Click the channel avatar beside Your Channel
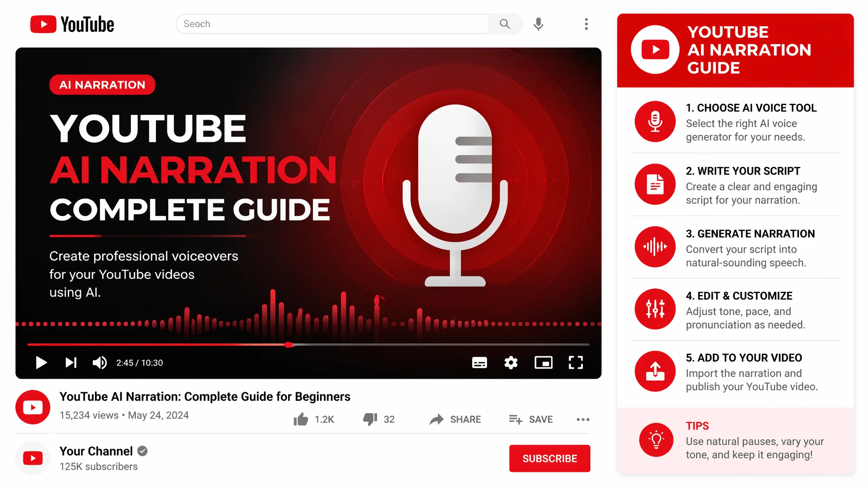 tap(33, 458)
